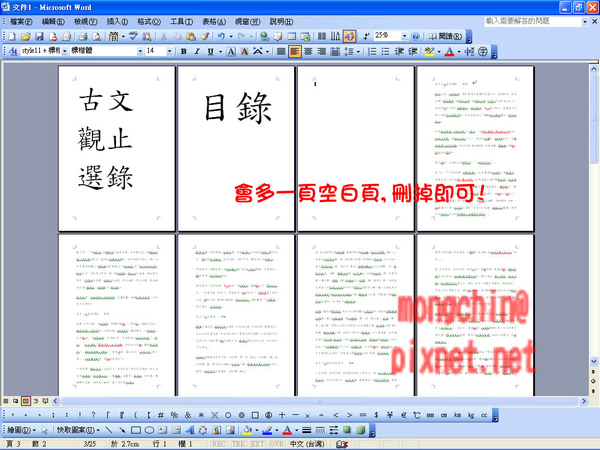This screenshot has height=450, width=600.
Task: Insert a table from the toolbar
Action: (292, 36)
